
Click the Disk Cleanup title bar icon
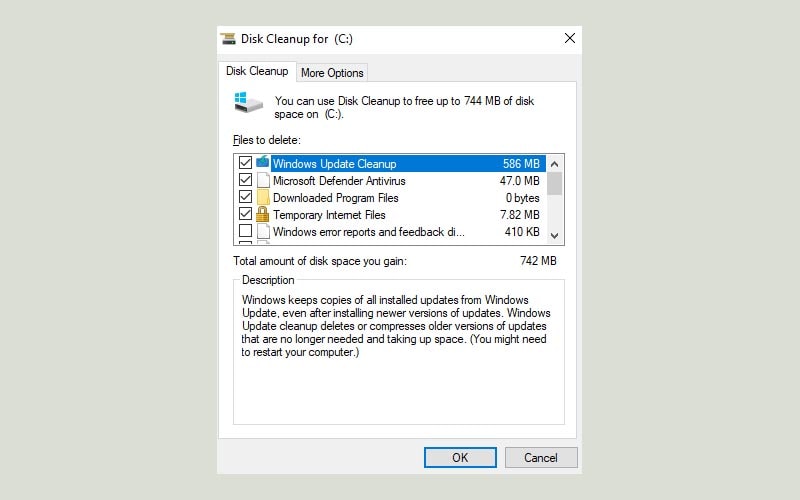pos(228,39)
